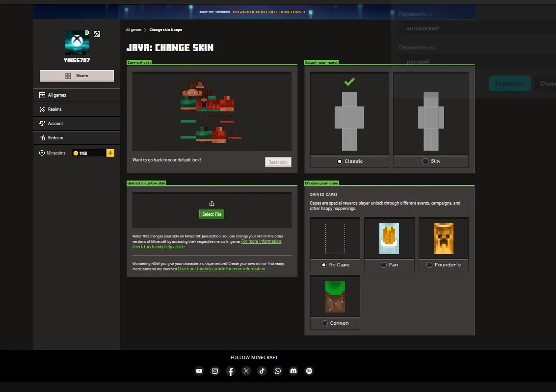
Task: Click the current skin preview image
Action: pos(211,112)
